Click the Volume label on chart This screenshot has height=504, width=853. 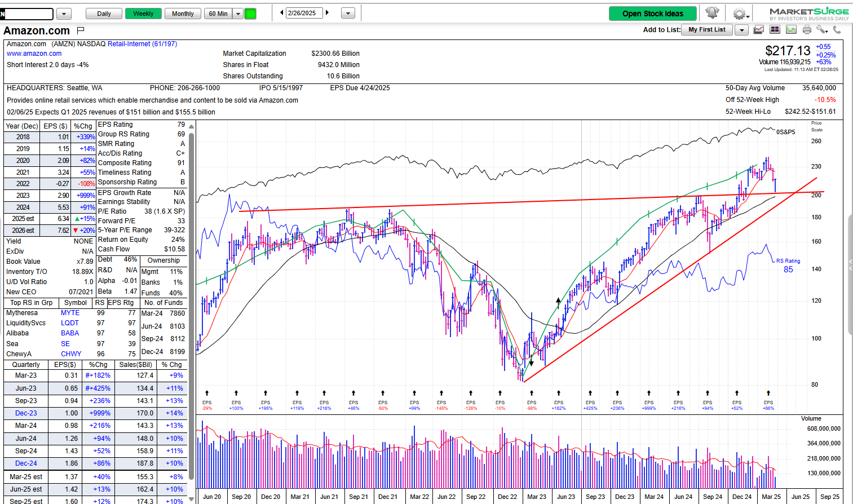pyautogui.click(x=811, y=418)
